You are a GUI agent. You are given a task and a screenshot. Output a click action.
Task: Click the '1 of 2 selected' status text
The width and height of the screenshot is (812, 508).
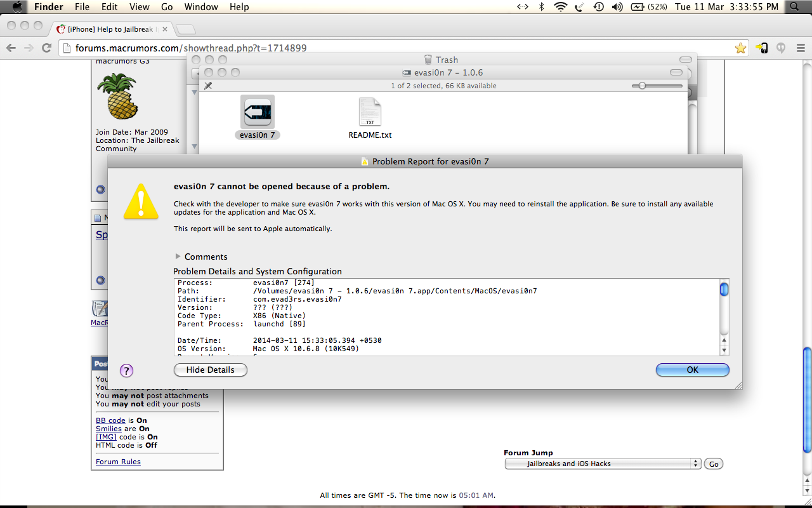[x=443, y=86]
